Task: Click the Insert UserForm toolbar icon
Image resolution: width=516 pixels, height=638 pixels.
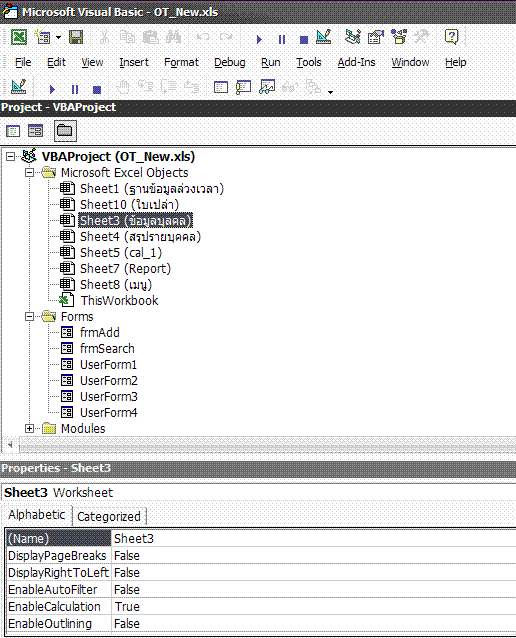Action: click(42, 37)
